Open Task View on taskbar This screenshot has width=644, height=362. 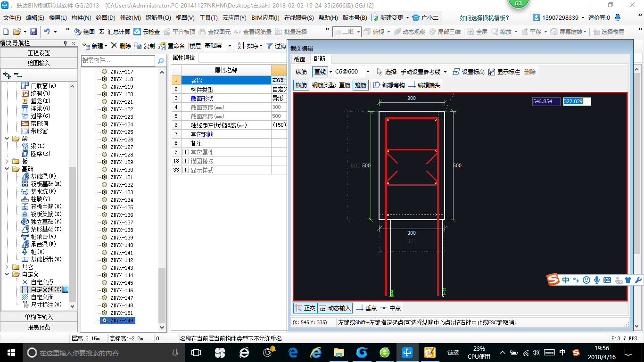[x=196, y=353]
